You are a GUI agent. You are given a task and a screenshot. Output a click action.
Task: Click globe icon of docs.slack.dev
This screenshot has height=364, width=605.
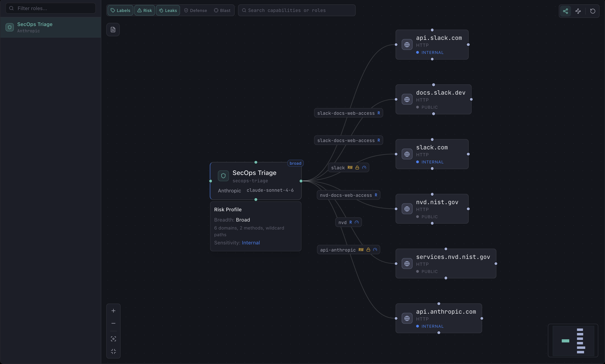407,99
